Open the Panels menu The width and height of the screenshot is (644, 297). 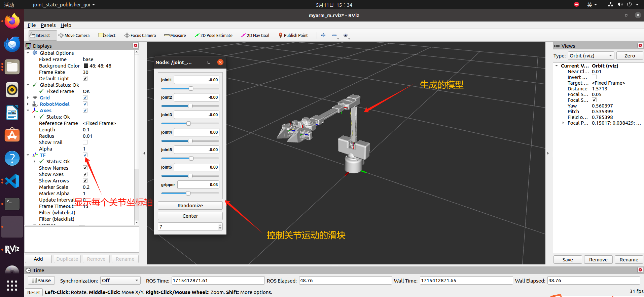point(48,25)
